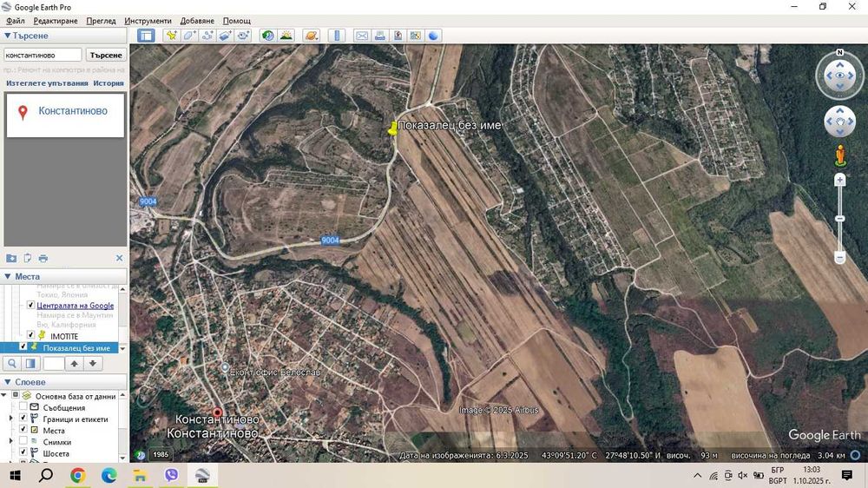The width and height of the screenshot is (868, 488).
Task: Click the zoom slider handle
Action: [839, 219]
